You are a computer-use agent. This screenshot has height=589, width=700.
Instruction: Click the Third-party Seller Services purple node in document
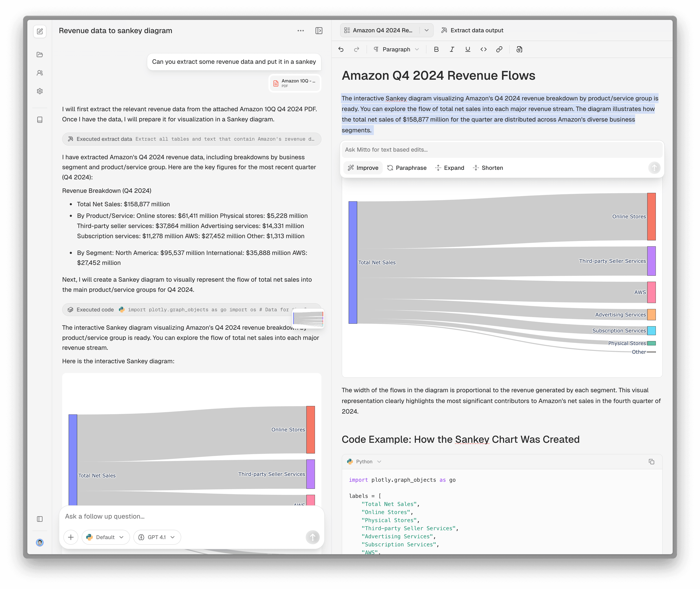[x=651, y=261]
